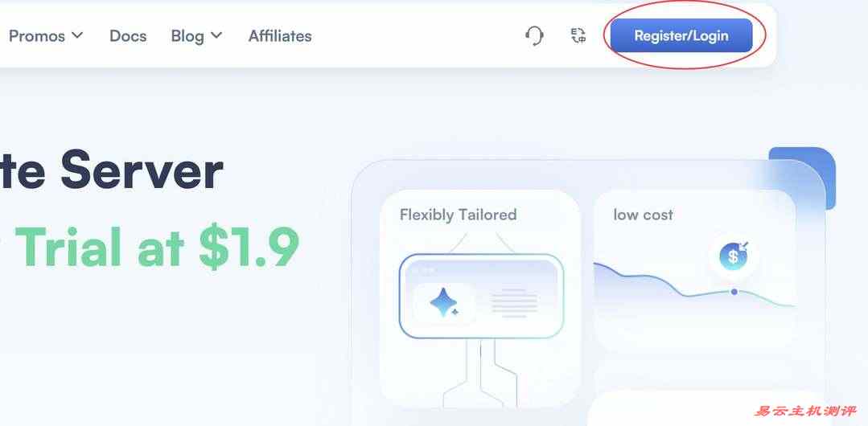The height and width of the screenshot is (426, 868).
Task: Click the Register/Login button
Action: click(x=681, y=35)
